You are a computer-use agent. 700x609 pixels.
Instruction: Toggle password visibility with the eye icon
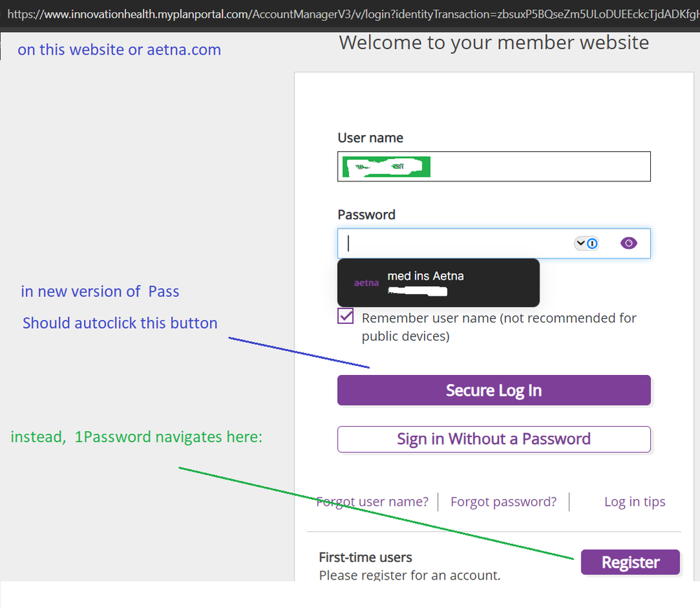click(x=629, y=243)
